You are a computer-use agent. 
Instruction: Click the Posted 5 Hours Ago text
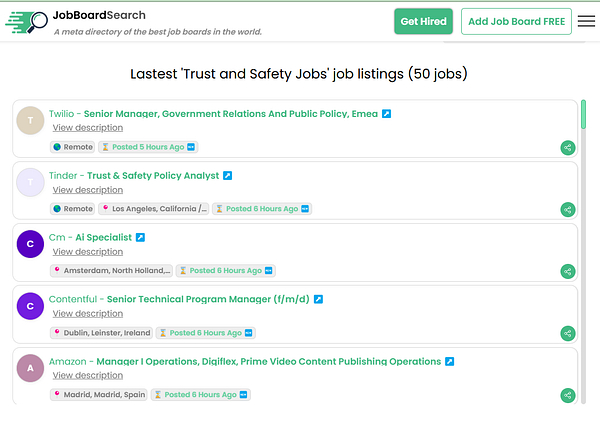[148, 147]
